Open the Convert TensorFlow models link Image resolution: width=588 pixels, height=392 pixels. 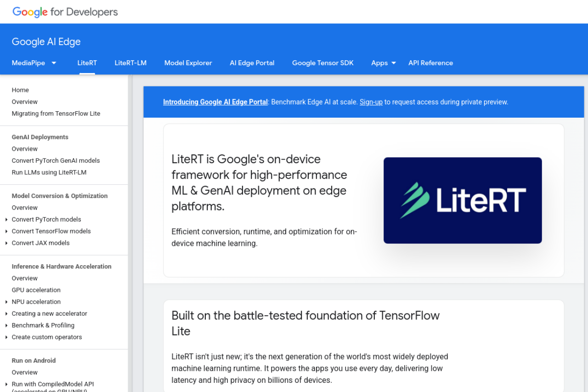click(x=51, y=231)
